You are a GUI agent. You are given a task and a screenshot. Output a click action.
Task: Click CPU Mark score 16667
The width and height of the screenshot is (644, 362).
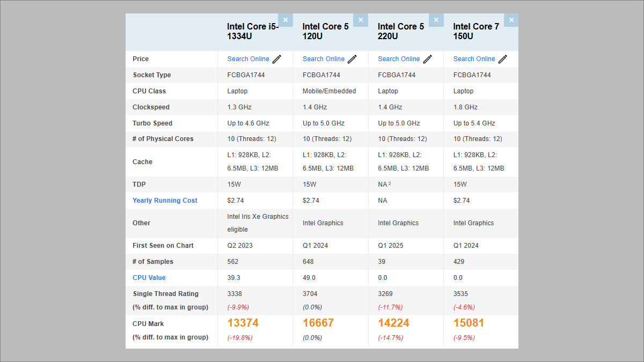pos(318,323)
